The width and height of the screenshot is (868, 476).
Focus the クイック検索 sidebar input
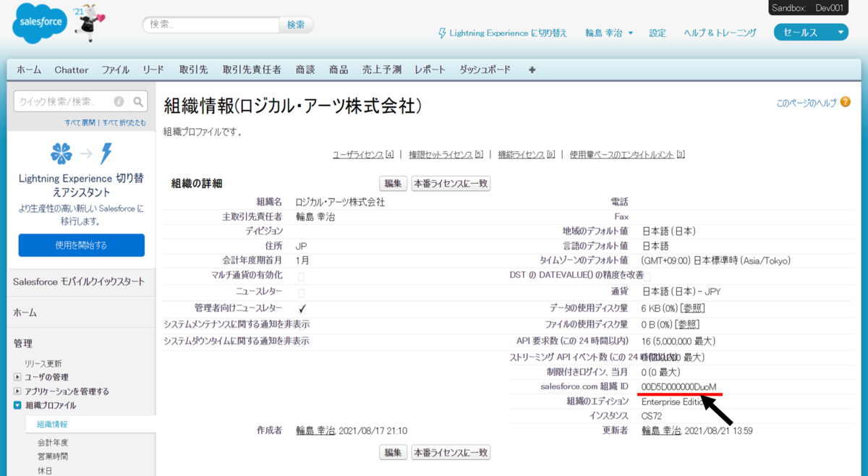click(x=72, y=102)
